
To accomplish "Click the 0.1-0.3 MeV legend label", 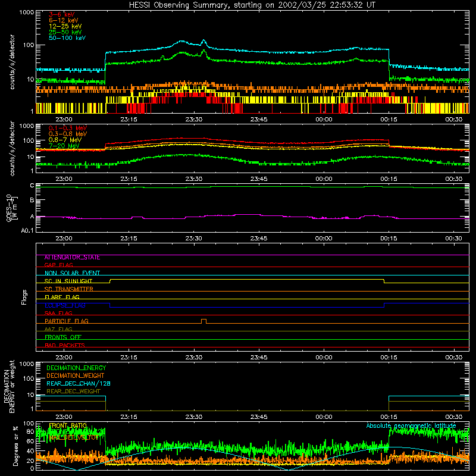I will (x=68, y=128).
